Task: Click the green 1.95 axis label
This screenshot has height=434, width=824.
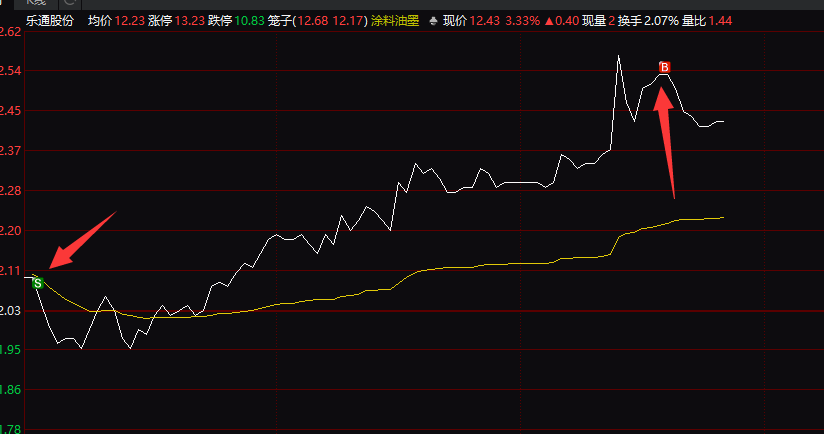Action: click(11, 350)
